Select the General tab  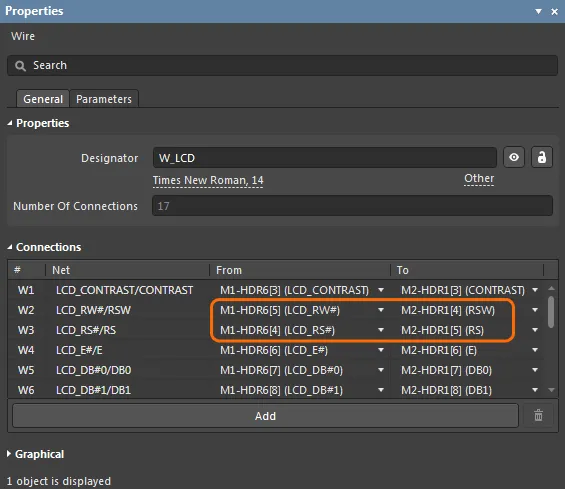[43, 99]
